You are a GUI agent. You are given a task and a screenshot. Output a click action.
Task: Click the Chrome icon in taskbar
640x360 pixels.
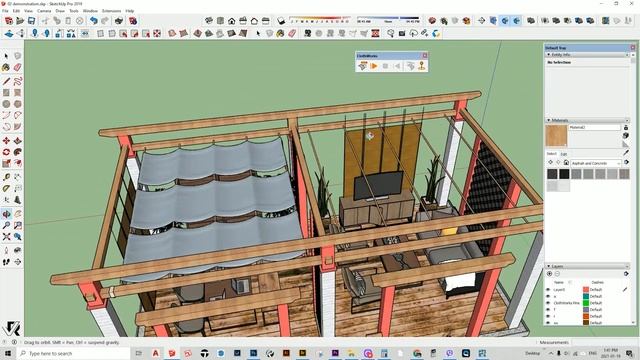(417, 353)
